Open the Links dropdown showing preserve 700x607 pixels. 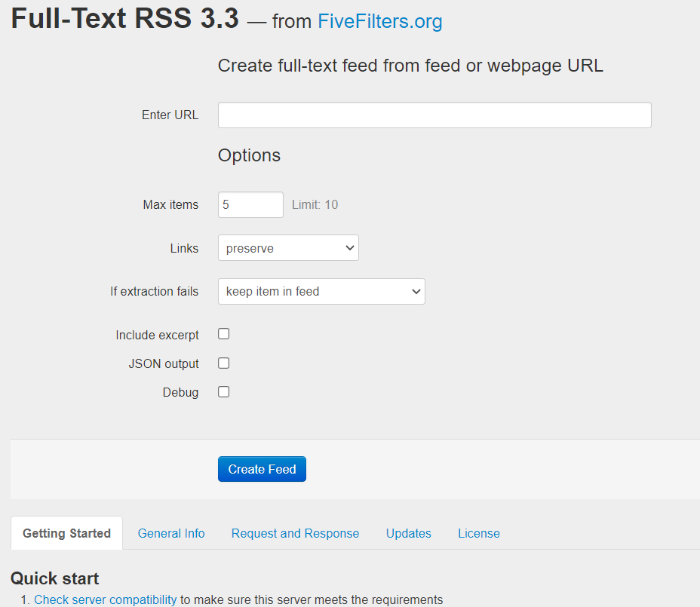(x=288, y=248)
